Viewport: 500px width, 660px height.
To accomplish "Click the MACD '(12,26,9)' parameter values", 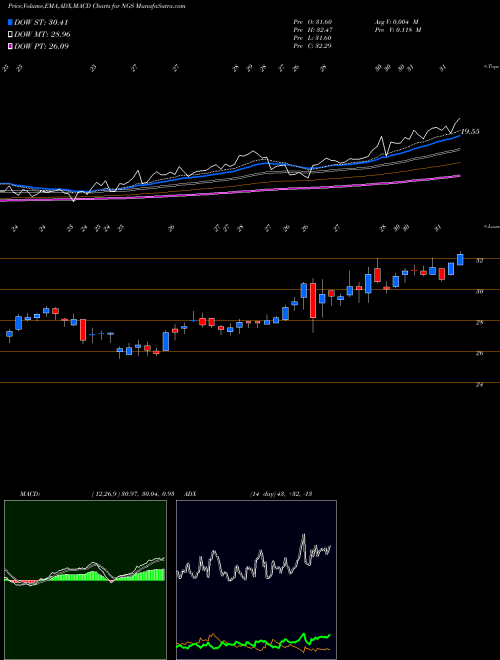I will click(x=133, y=494).
